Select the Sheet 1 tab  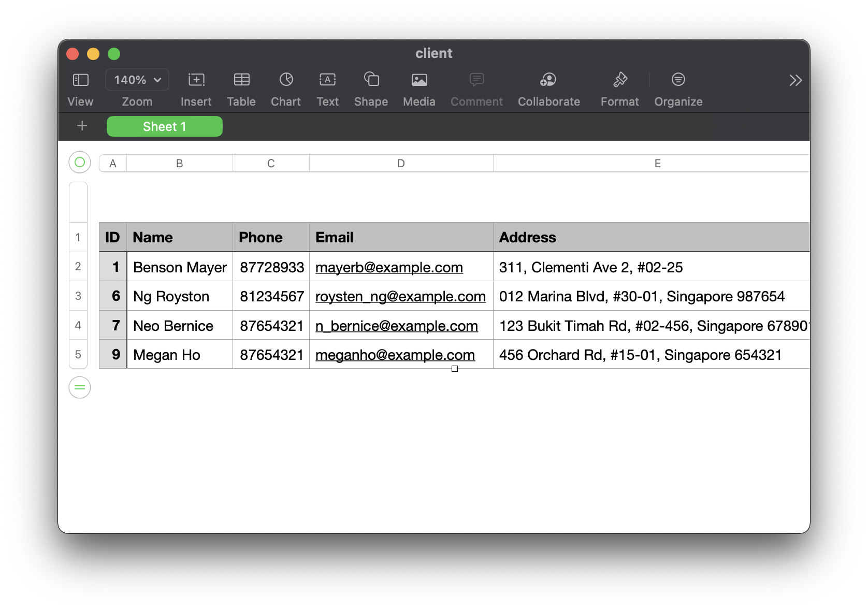[165, 126]
